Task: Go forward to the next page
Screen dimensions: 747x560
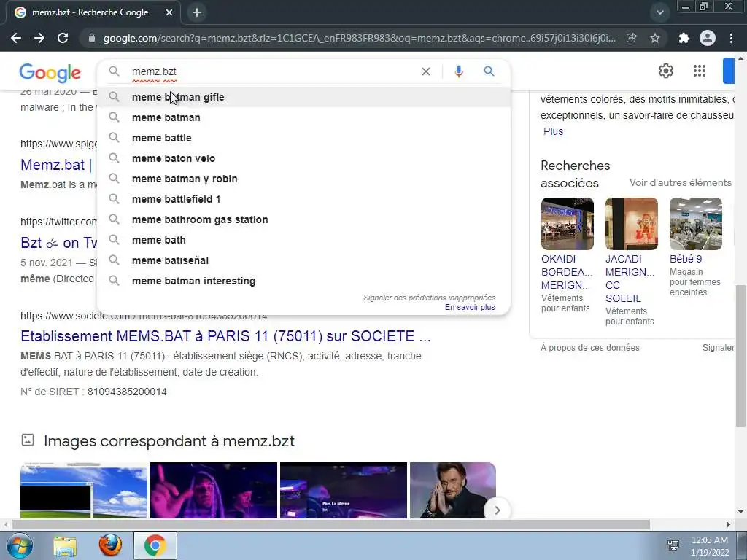Action: [x=39, y=38]
